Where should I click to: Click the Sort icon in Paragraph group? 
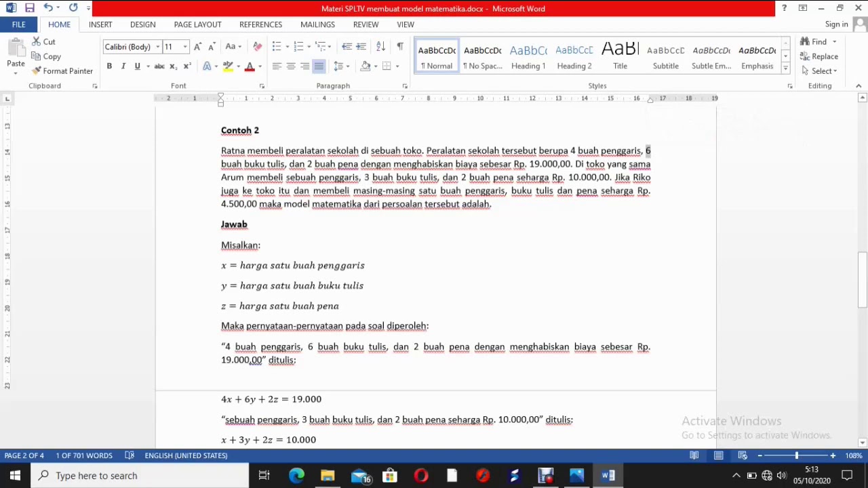[x=380, y=47]
